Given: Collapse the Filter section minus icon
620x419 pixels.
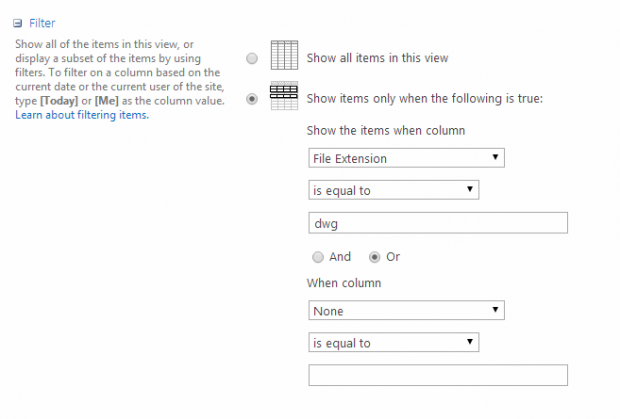Looking at the screenshot, I should 17,21.
